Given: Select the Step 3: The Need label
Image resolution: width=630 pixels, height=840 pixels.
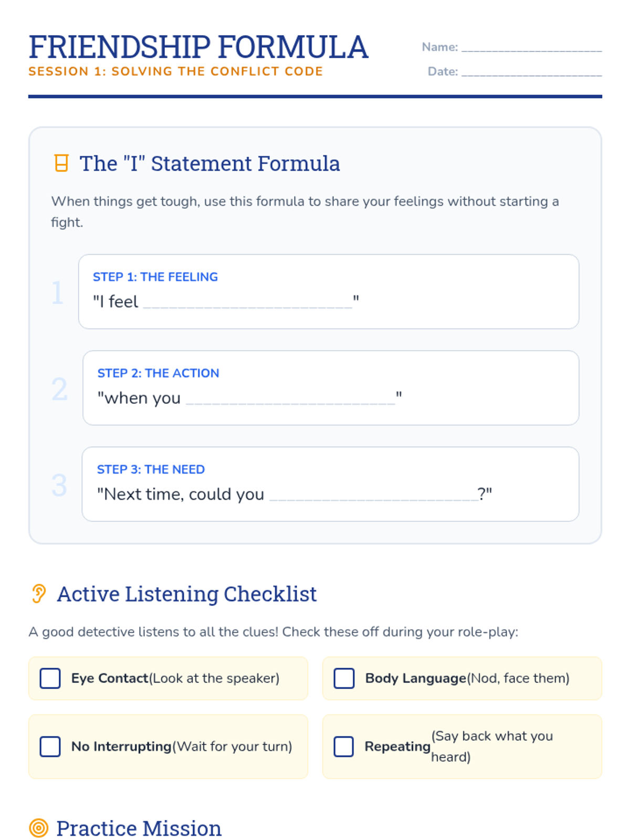Looking at the screenshot, I should [151, 469].
